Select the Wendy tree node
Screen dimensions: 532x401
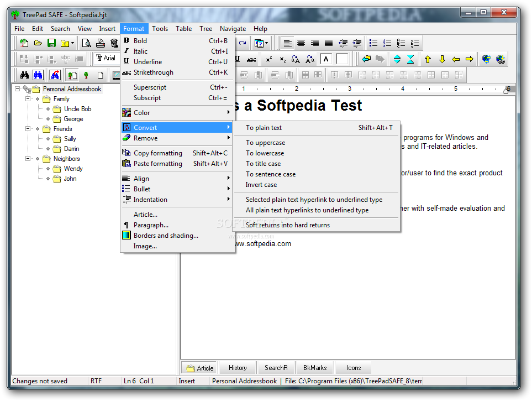pyautogui.click(x=73, y=169)
